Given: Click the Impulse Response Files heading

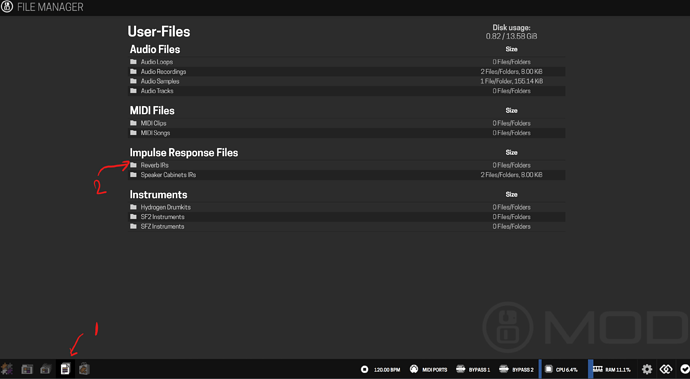Looking at the screenshot, I should tap(184, 153).
